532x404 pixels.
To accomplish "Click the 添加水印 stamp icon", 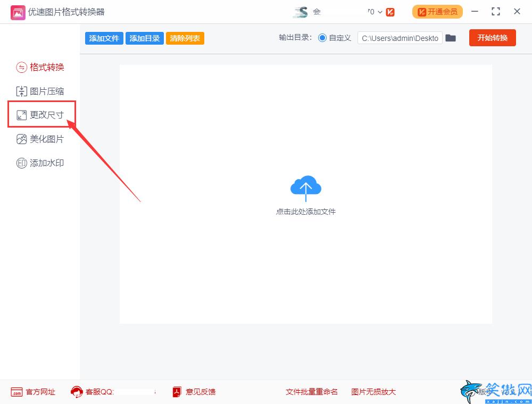I will pyautogui.click(x=21, y=163).
